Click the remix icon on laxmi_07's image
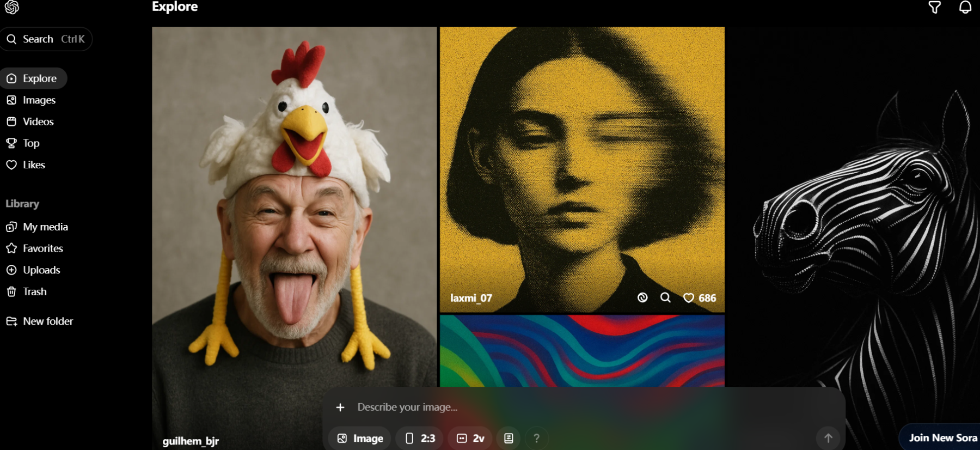Image resolution: width=980 pixels, height=450 pixels. coord(642,297)
